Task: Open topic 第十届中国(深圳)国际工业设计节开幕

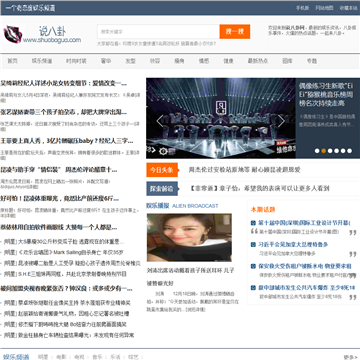Action: pos(304,223)
